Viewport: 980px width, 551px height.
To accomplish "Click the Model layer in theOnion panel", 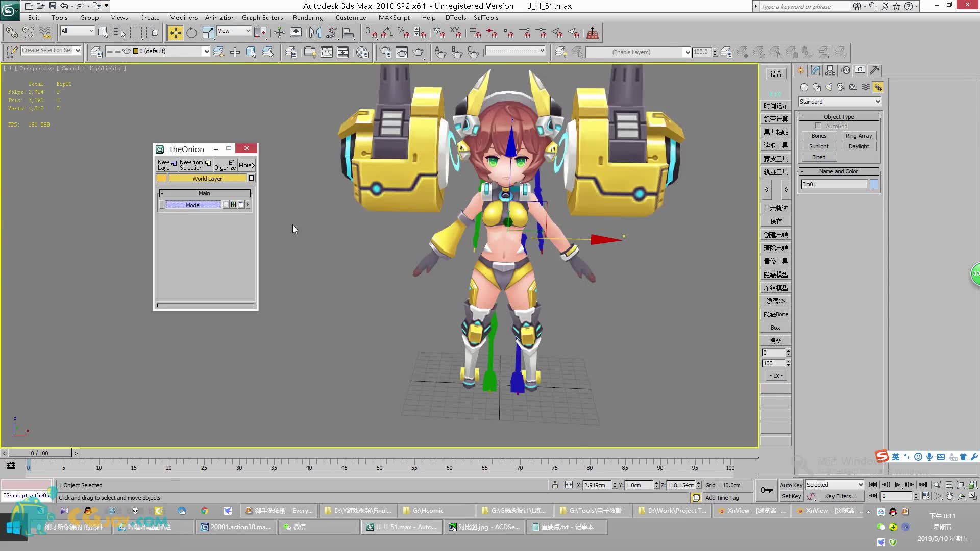I will tap(193, 204).
